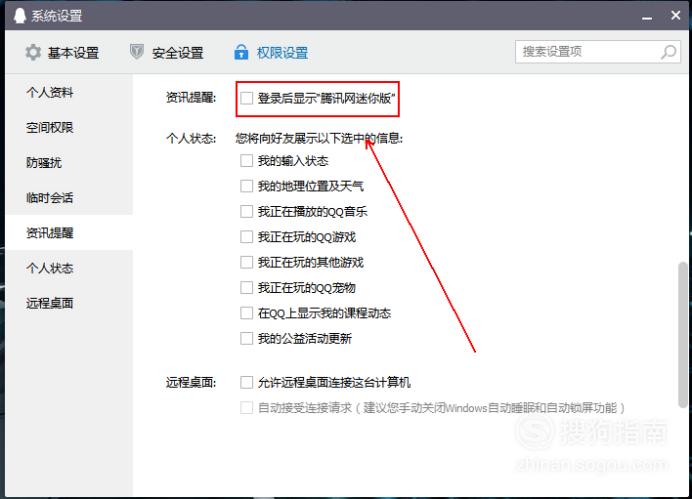This screenshot has height=499, width=692.
Task: Focus the 搜索设置项 search box
Action: [598, 52]
